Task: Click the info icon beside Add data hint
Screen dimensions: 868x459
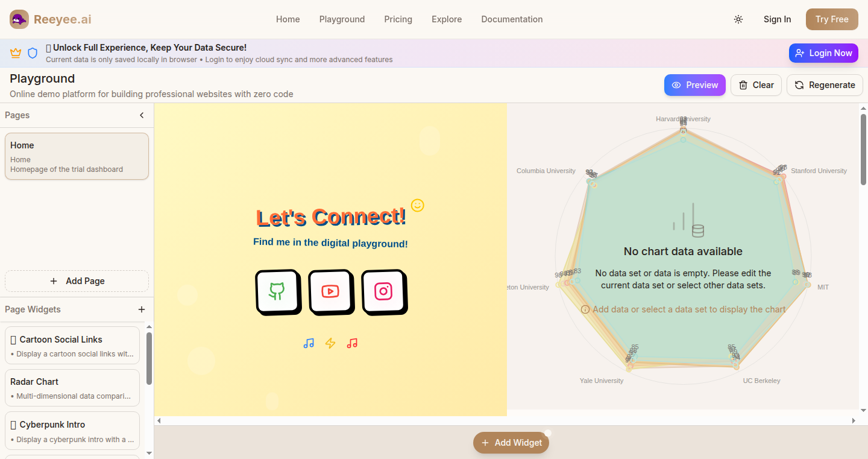Action: [x=585, y=309]
